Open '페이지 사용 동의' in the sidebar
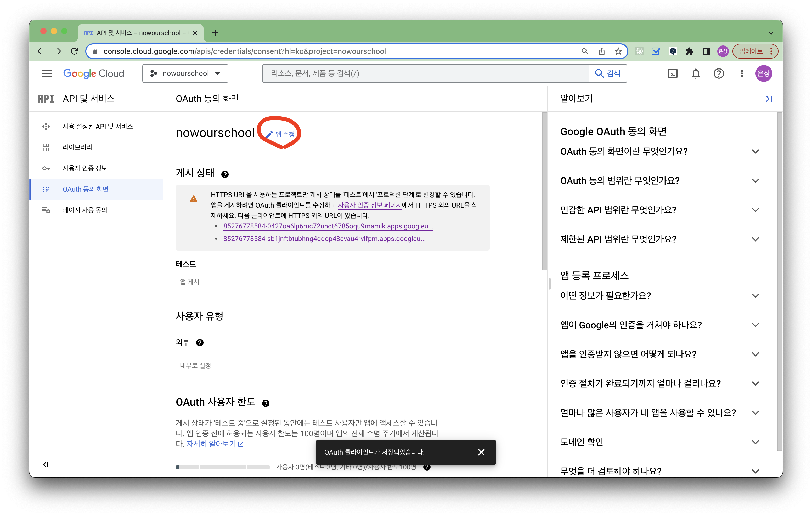The width and height of the screenshot is (812, 516). pyautogui.click(x=97, y=210)
